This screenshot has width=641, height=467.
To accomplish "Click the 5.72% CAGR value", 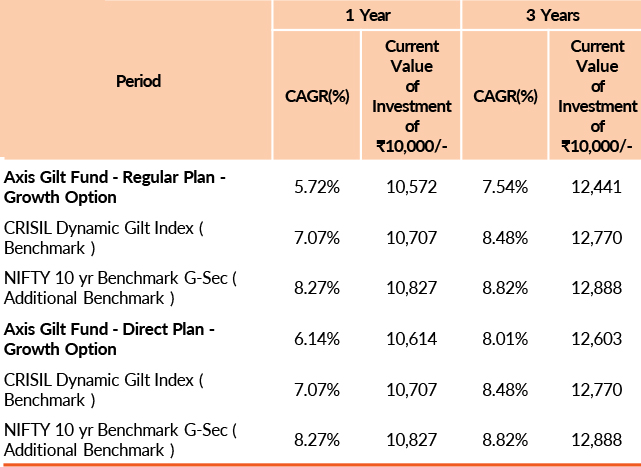I will 320,187.
